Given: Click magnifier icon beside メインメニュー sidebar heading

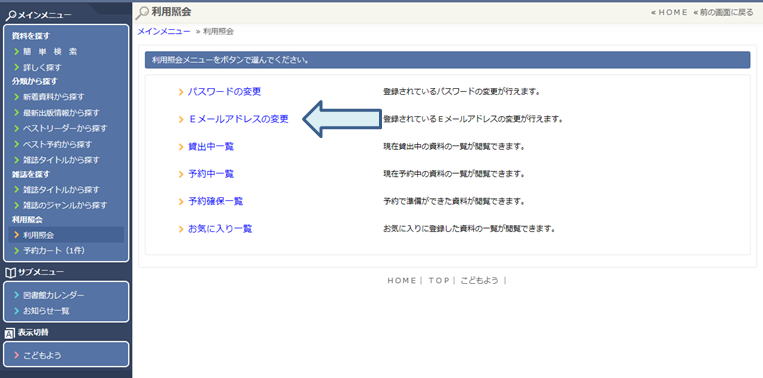Looking at the screenshot, I should click(x=11, y=16).
